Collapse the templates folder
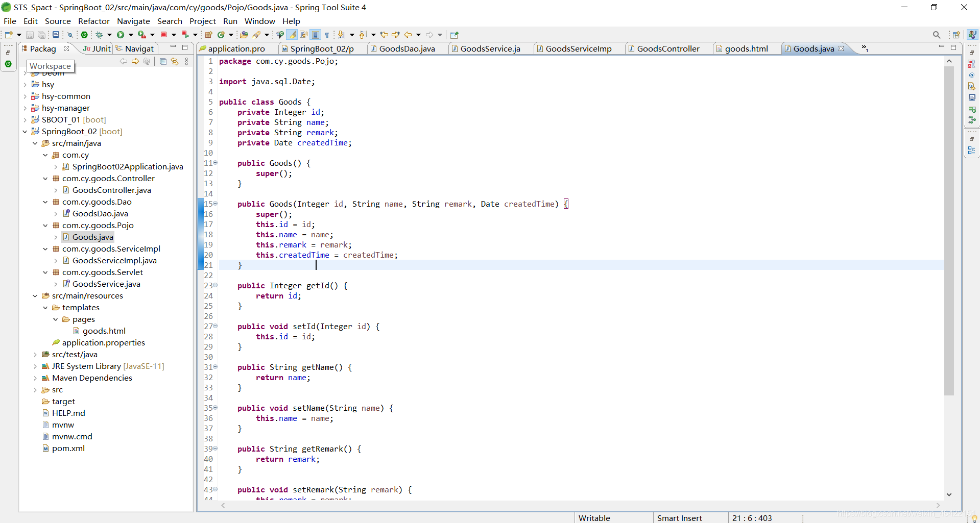 pyautogui.click(x=45, y=308)
